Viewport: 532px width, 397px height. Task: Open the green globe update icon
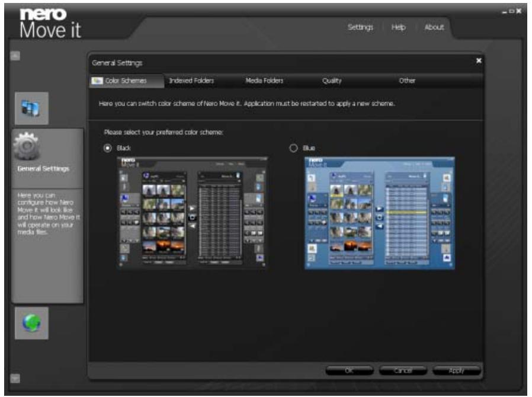pyautogui.click(x=31, y=323)
